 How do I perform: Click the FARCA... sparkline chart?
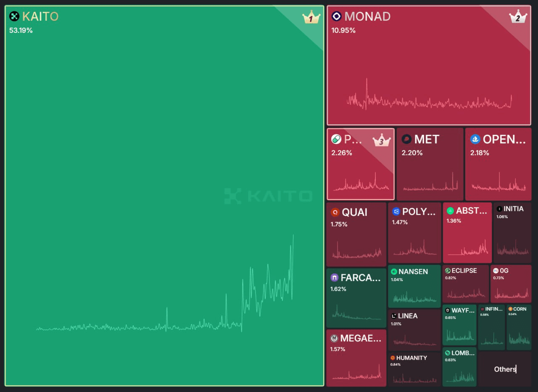point(356,313)
